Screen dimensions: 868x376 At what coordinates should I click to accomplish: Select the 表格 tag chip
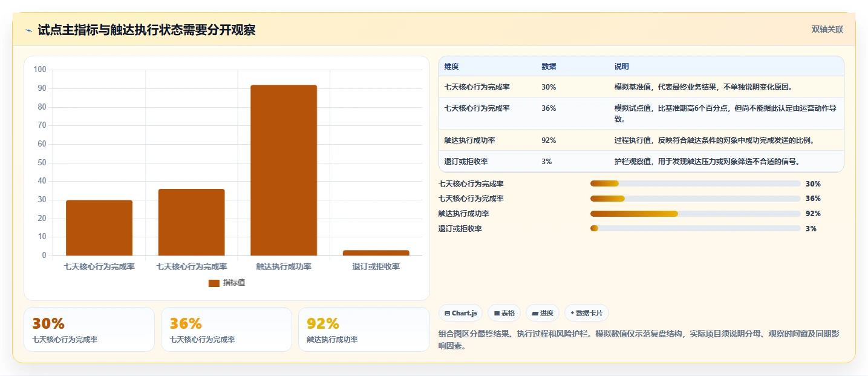coord(504,313)
